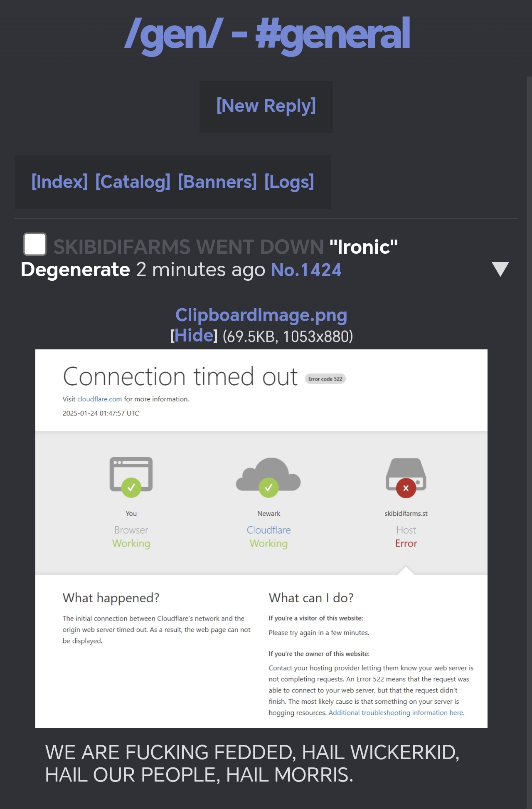Open the [Index] board page
Viewport: 532px width, 809px height.
[x=59, y=182]
